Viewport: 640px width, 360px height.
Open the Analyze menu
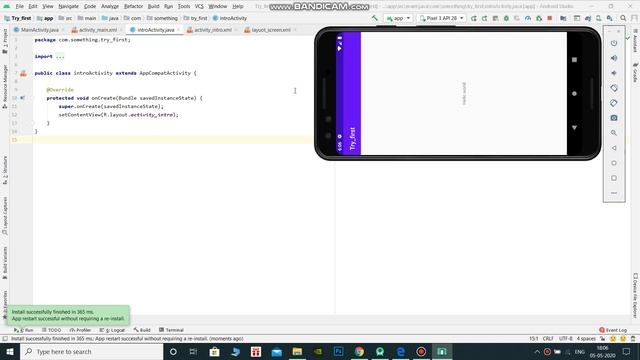(110, 7)
